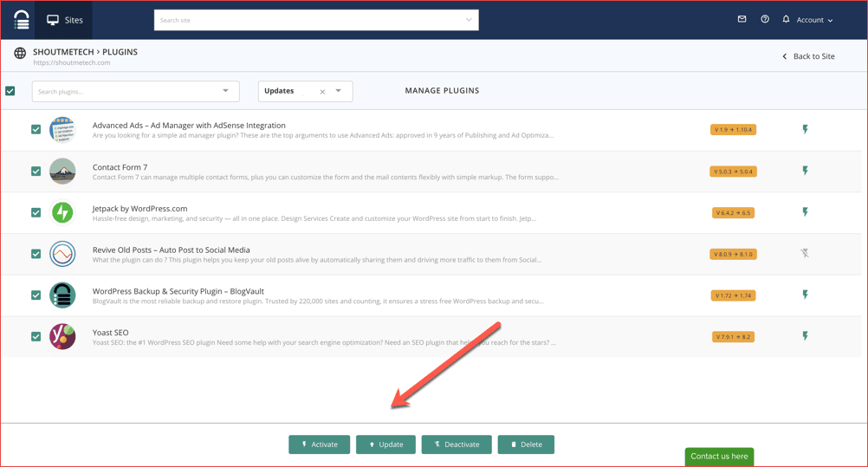Clear the Updates filter with the X

(x=322, y=92)
